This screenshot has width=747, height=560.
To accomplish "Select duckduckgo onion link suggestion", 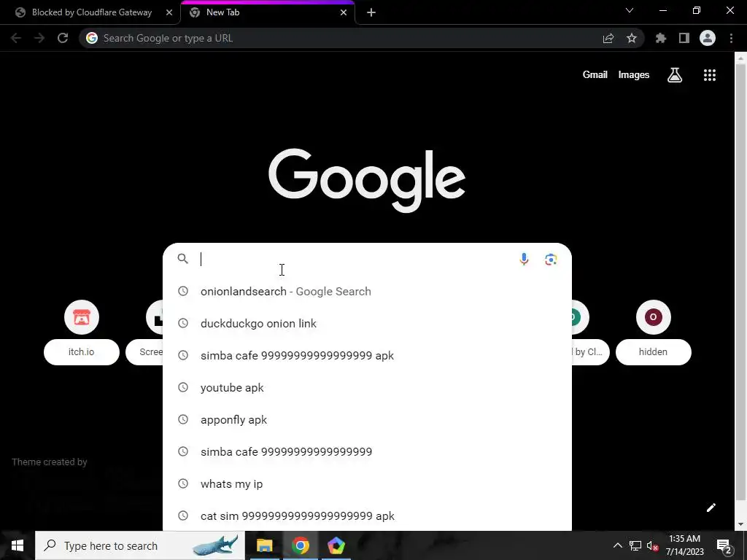I will 367,323.
